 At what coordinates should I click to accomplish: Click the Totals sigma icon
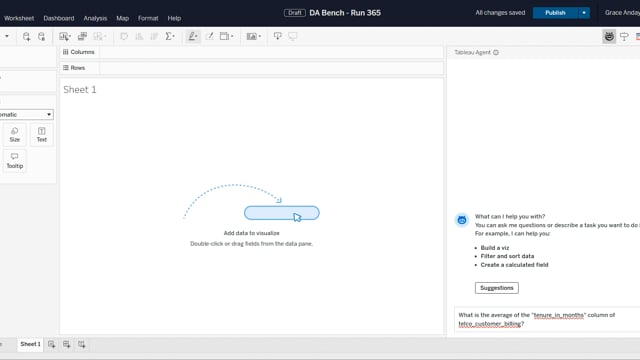click(x=169, y=37)
